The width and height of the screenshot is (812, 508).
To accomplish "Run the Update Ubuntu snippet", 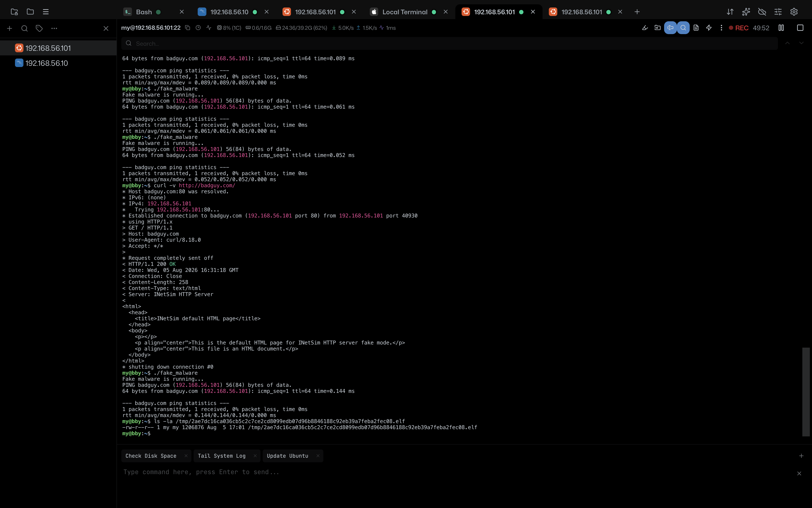I will pos(287,456).
